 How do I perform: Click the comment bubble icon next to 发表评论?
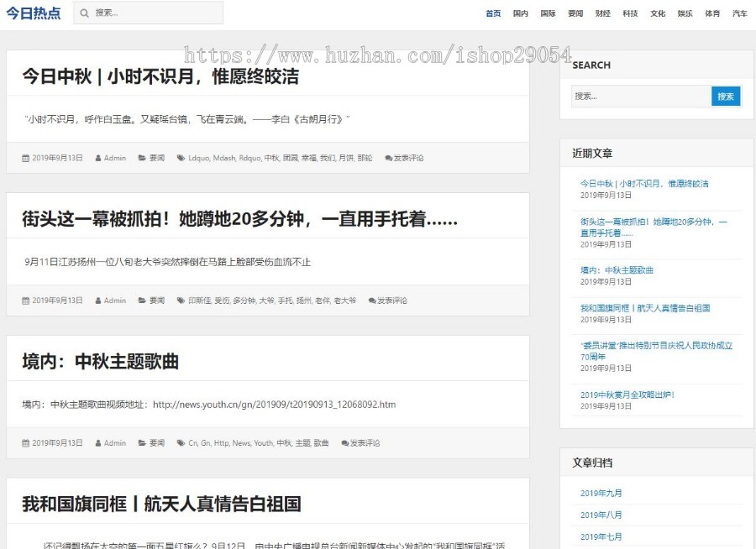[x=386, y=158]
